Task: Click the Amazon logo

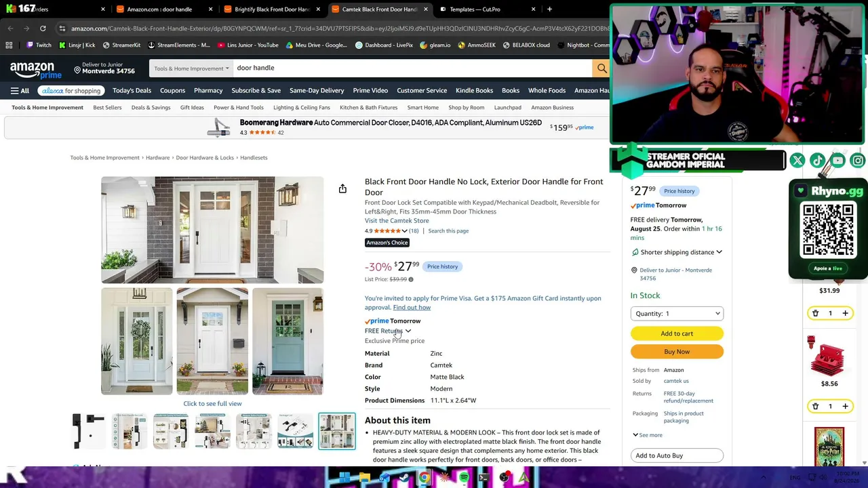Action: 35,69
